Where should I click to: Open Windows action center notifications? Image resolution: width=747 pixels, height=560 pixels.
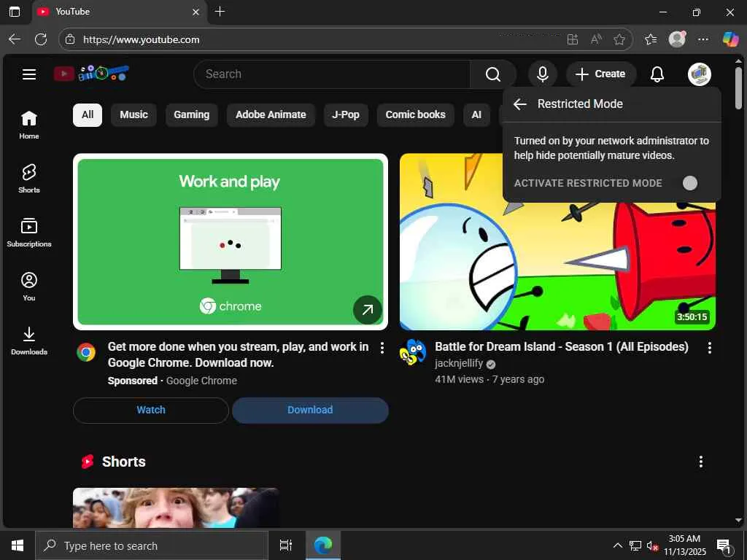point(724,546)
